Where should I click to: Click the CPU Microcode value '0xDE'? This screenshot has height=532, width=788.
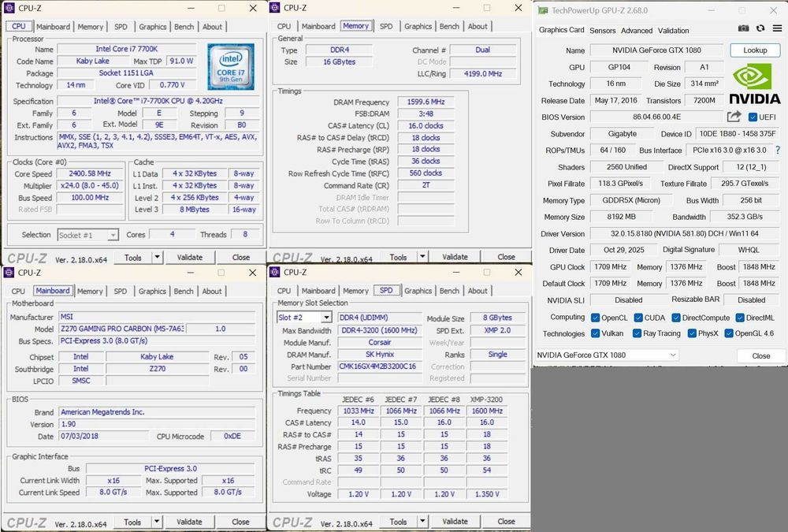[232, 436]
